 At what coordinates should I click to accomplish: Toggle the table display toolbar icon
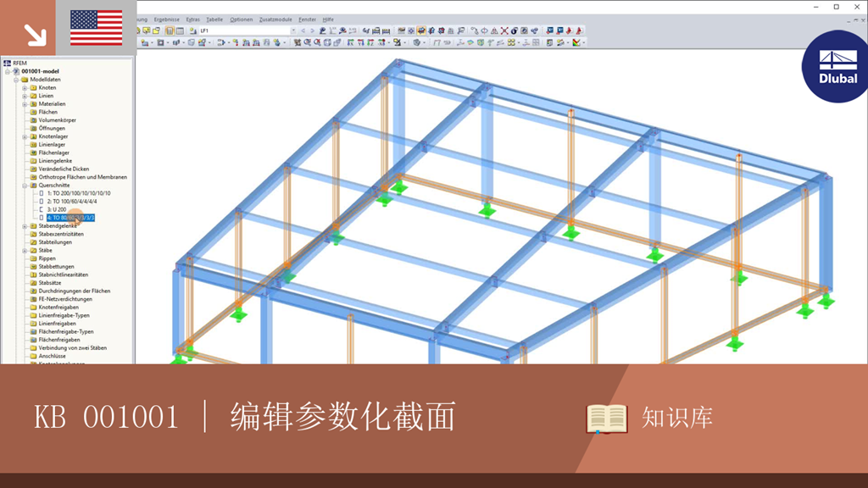click(x=180, y=30)
